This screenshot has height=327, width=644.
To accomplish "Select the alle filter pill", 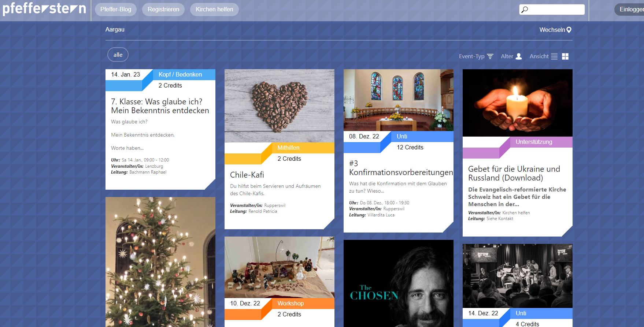I will point(118,55).
